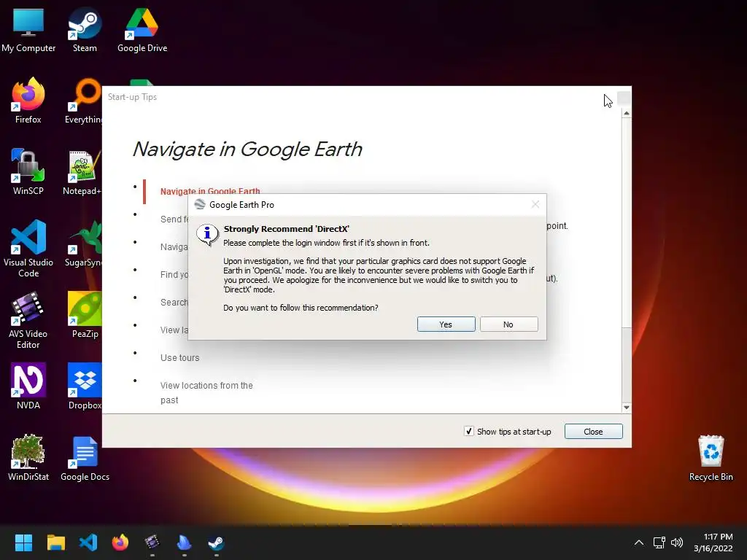Open Firefox from the taskbar
Viewport: 747px width, 560px height.
120,542
